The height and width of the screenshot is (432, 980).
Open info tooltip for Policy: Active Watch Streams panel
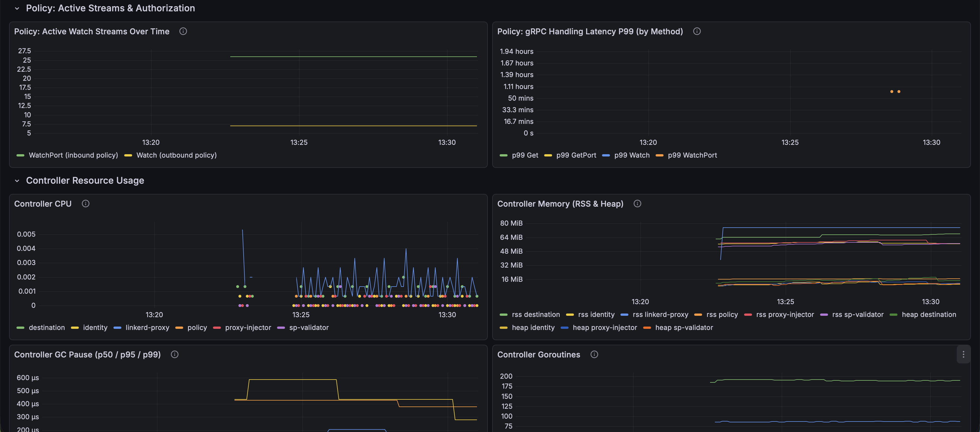[x=183, y=31]
